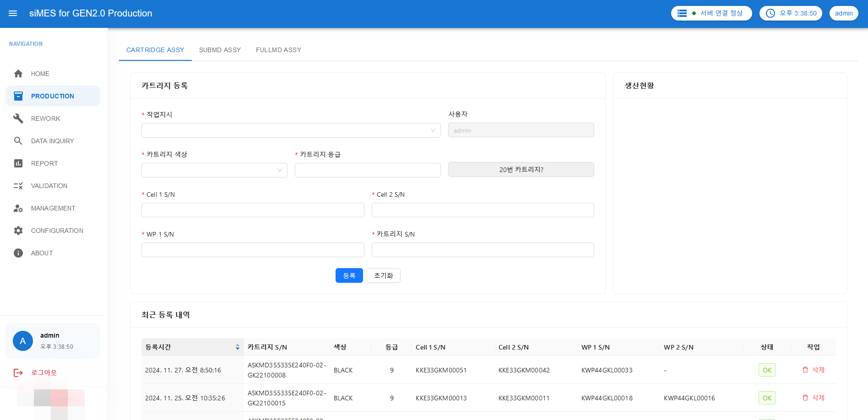Click the 상태 column header

[x=767, y=347]
